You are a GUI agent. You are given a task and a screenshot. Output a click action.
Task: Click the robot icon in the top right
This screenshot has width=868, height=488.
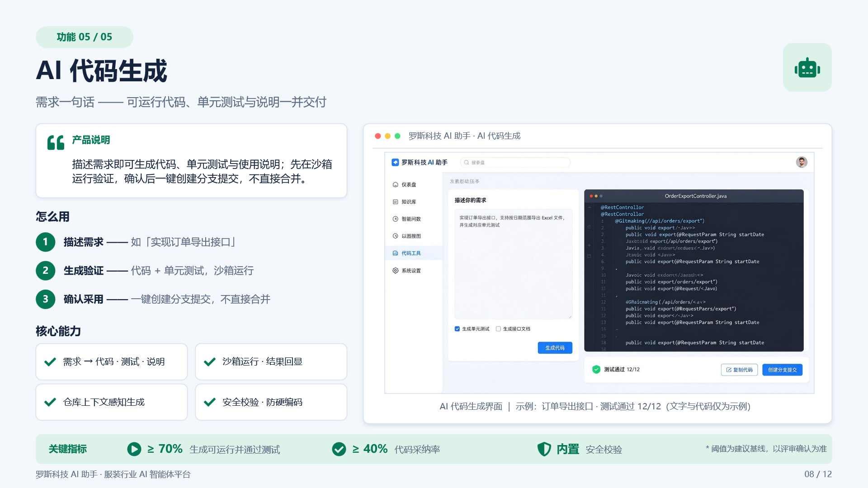807,68
